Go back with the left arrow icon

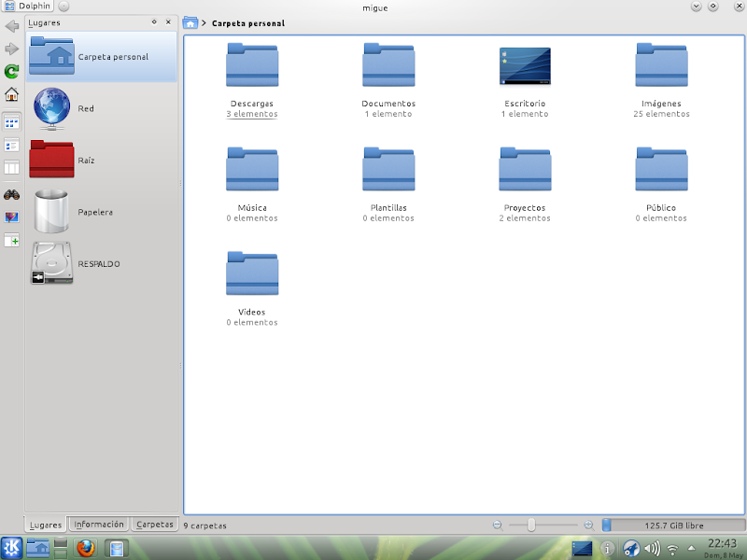pos(11,26)
